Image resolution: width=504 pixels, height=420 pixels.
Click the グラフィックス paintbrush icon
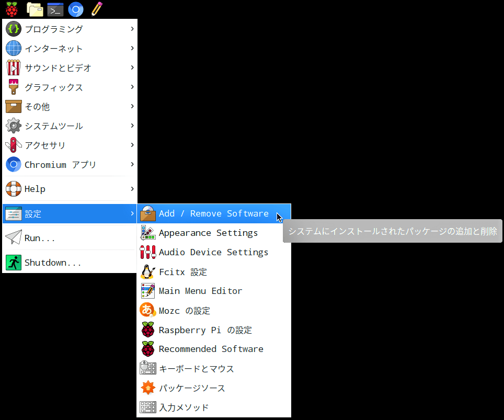pos(14,87)
